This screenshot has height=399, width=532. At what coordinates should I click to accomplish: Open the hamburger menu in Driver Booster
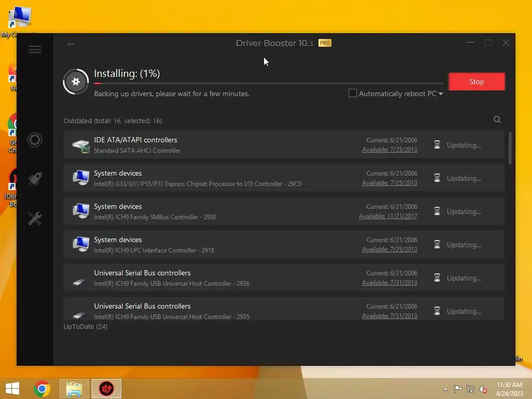(35, 49)
